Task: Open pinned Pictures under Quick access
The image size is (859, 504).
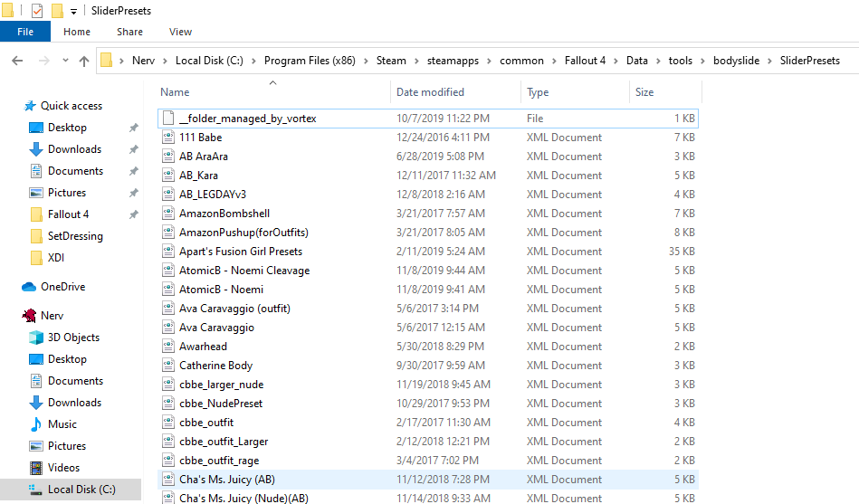Action: [66, 193]
